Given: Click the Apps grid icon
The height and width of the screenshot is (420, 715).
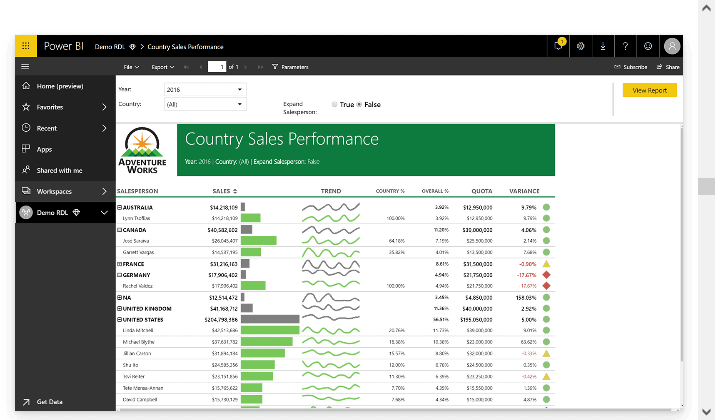Looking at the screenshot, I should (x=26, y=149).
